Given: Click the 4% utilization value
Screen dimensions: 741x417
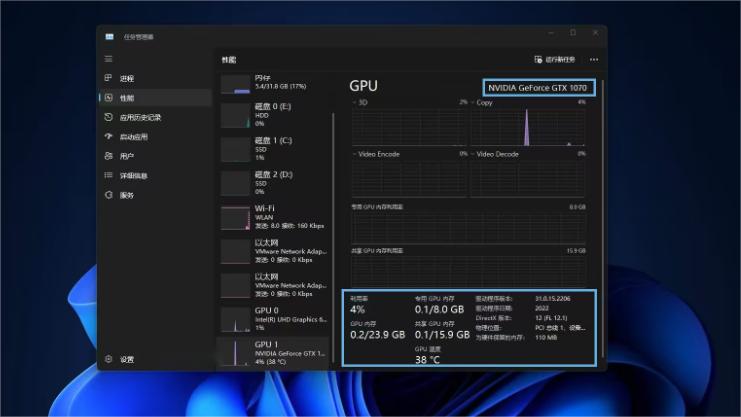Looking at the screenshot, I should coord(357,310).
